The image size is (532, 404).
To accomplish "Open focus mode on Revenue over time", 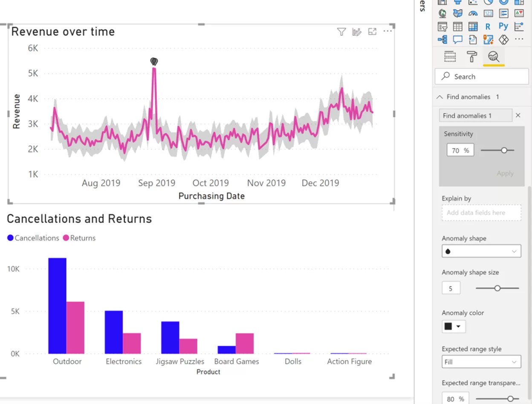I will [x=372, y=32].
